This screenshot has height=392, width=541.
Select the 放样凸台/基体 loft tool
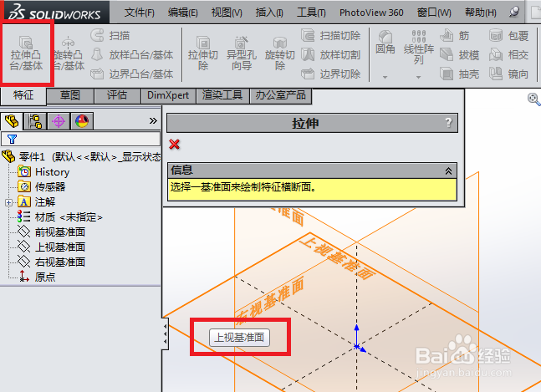[132, 55]
